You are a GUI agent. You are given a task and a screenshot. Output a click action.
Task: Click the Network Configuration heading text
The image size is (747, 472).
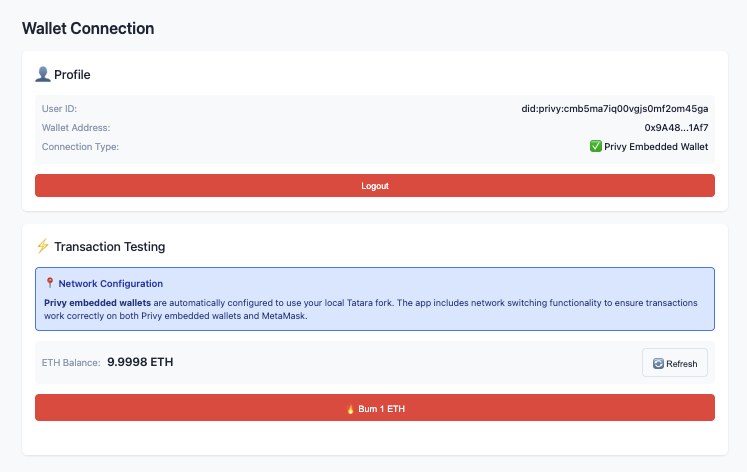110,284
